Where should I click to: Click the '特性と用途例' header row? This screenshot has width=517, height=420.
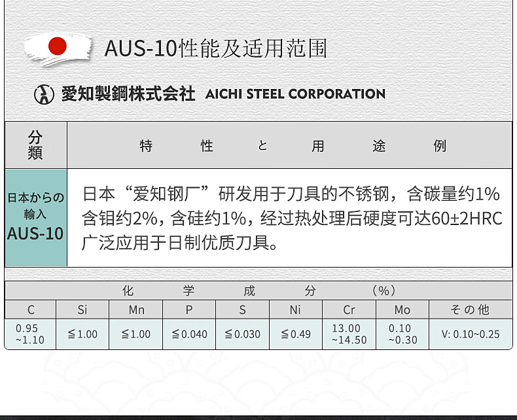click(x=289, y=145)
